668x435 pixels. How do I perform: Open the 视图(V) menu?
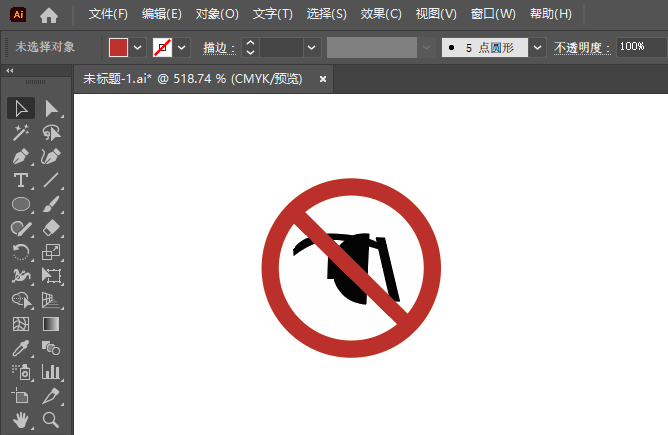tap(436, 14)
